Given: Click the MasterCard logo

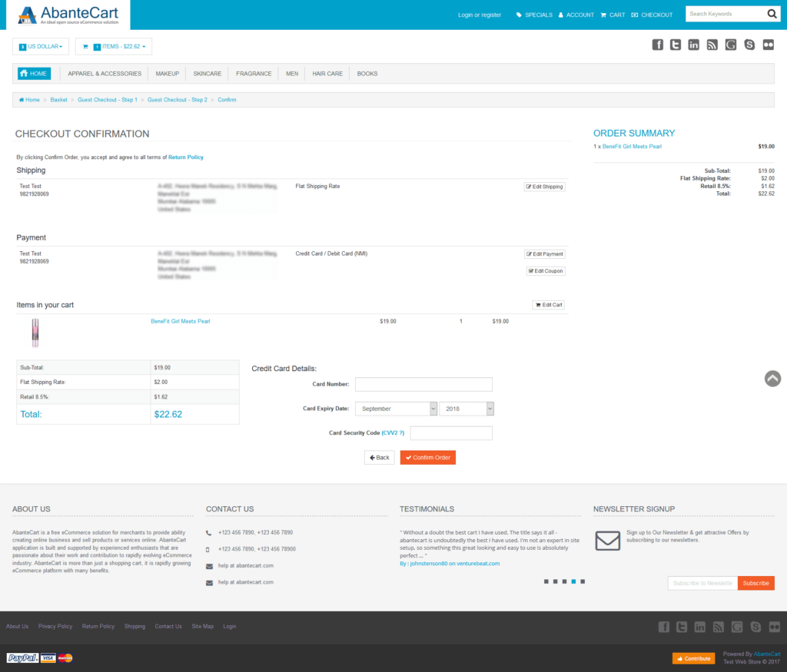Looking at the screenshot, I should pyautogui.click(x=65, y=658).
